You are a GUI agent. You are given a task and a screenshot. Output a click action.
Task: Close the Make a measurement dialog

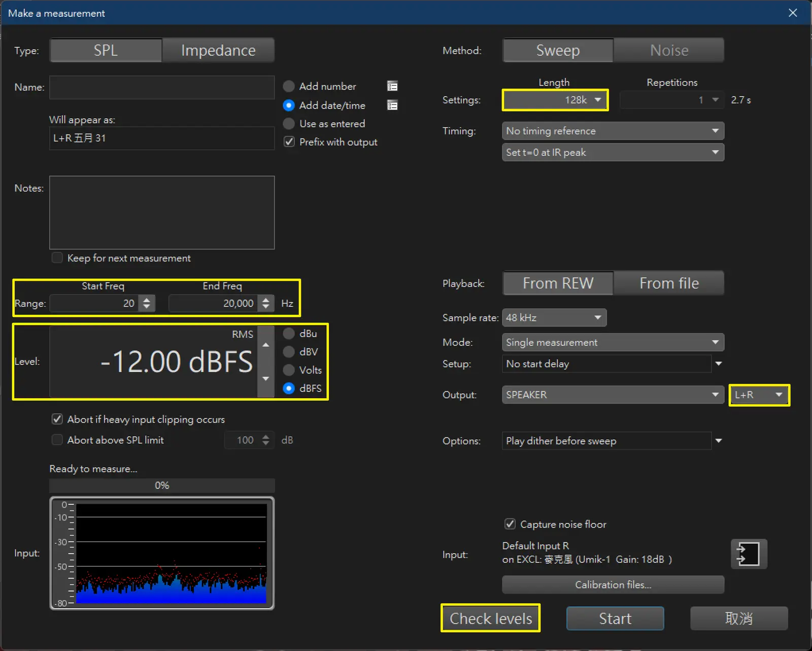[x=793, y=13]
